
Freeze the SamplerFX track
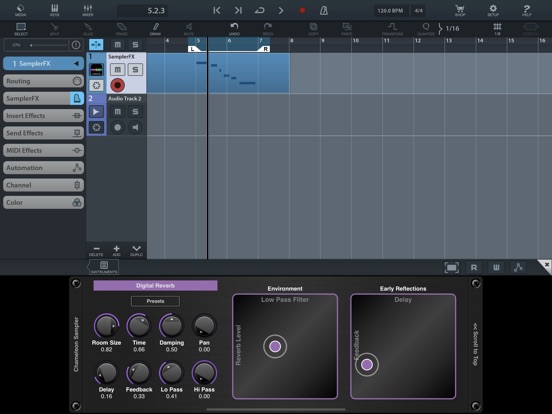96,85
